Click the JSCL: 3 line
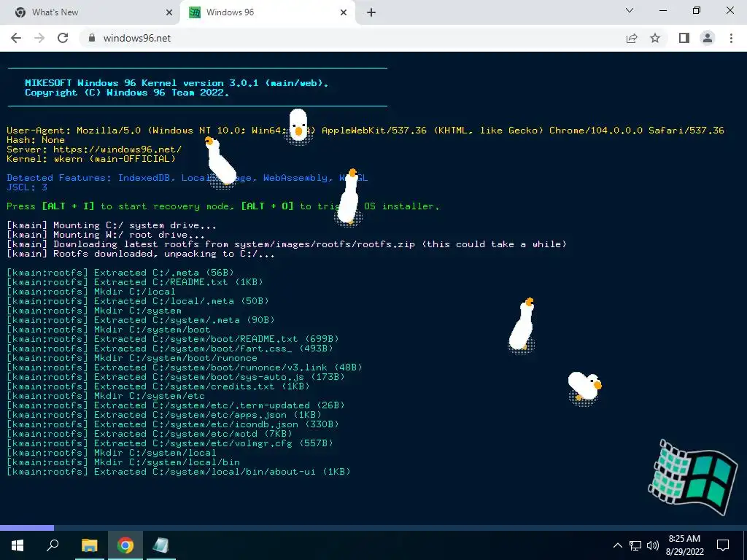The height and width of the screenshot is (560, 747). (27, 187)
